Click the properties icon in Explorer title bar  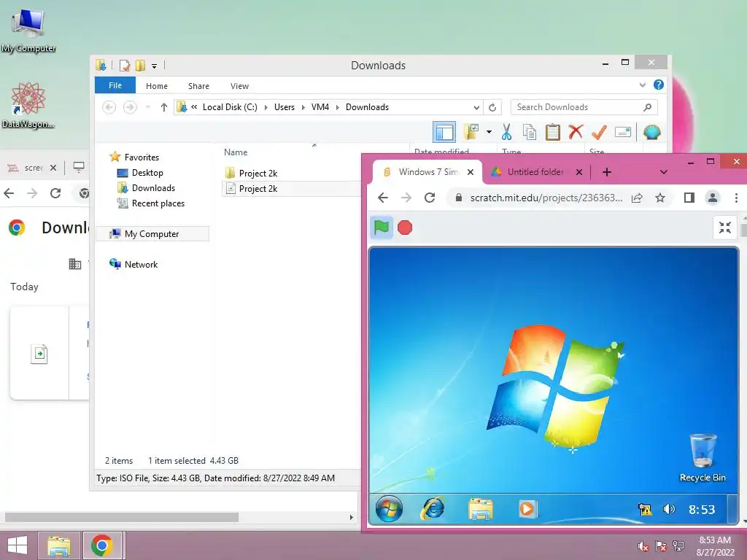pyautogui.click(x=125, y=65)
